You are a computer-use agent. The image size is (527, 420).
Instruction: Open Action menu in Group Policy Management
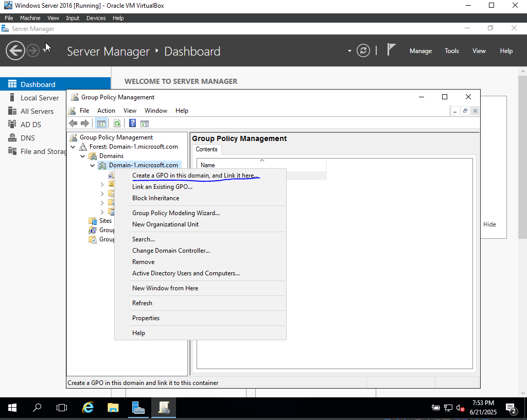[x=106, y=111]
